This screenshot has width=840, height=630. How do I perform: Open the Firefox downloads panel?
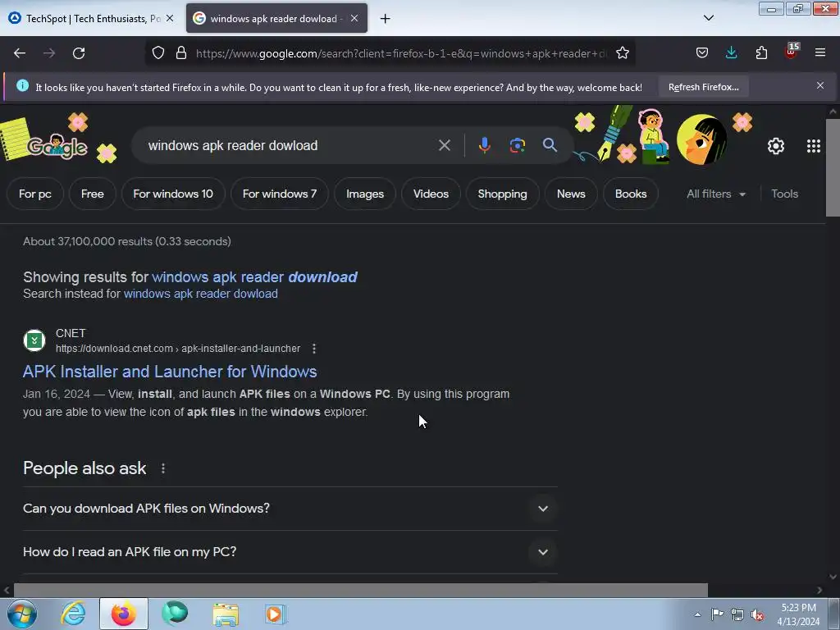tap(731, 53)
